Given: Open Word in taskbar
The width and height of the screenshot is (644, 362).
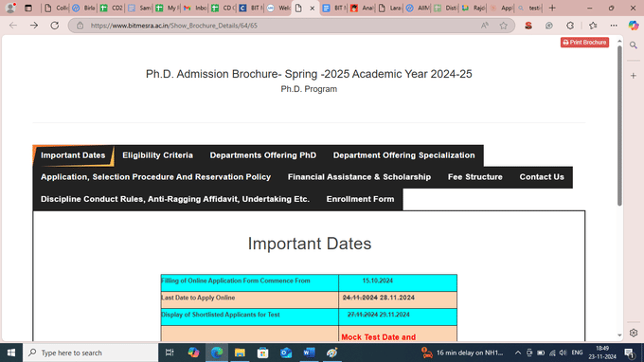Looking at the screenshot, I should 309,353.
